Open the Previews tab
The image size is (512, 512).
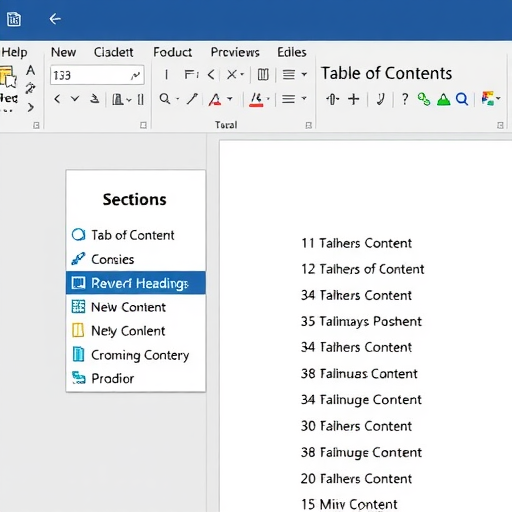pyautogui.click(x=235, y=52)
